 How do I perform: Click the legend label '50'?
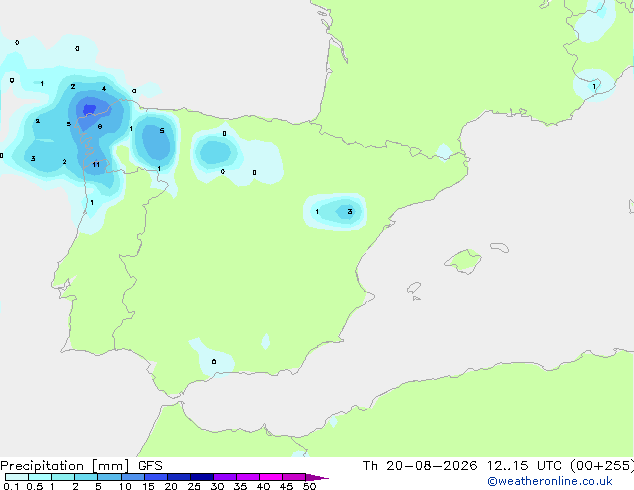click(x=309, y=486)
